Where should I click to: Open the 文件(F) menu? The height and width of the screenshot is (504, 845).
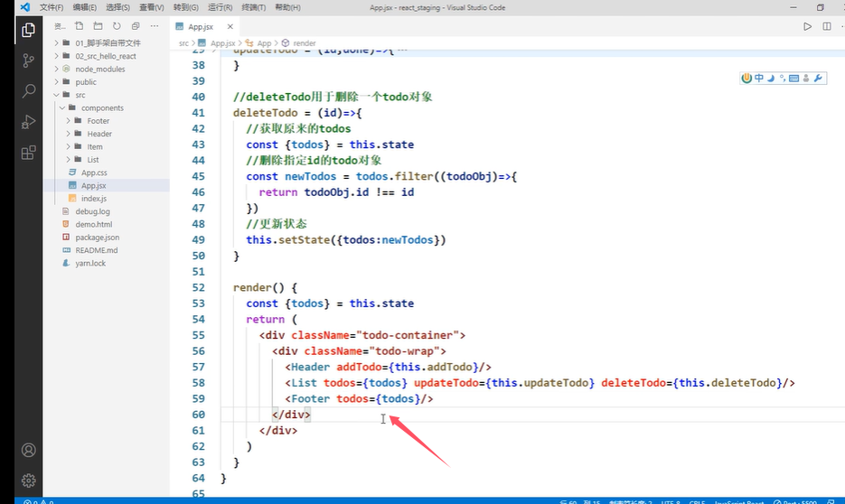click(x=52, y=7)
